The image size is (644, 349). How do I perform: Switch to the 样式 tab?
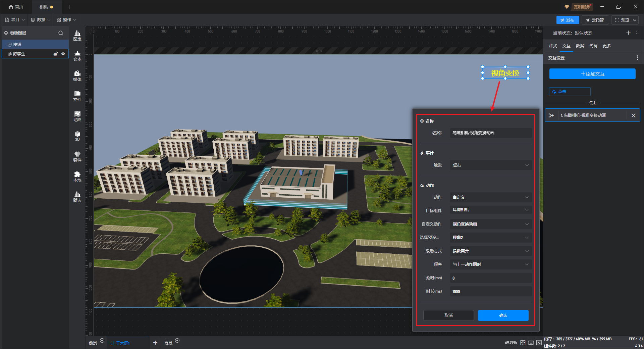pyautogui.click(x=553, y=46)
